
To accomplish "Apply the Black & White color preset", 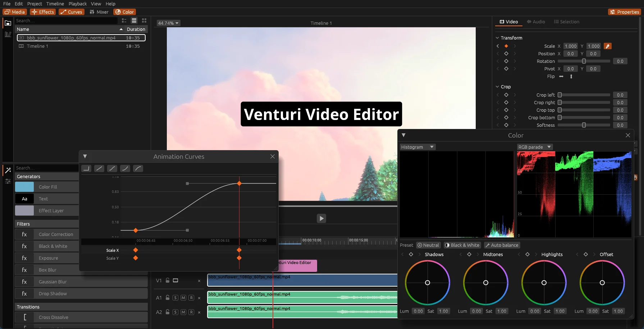I will (462, 245).
